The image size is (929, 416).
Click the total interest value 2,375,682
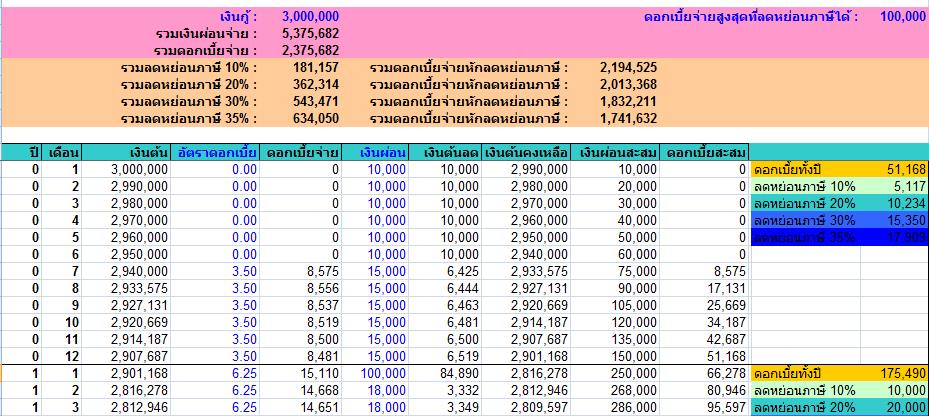click(x=311, y=50)
